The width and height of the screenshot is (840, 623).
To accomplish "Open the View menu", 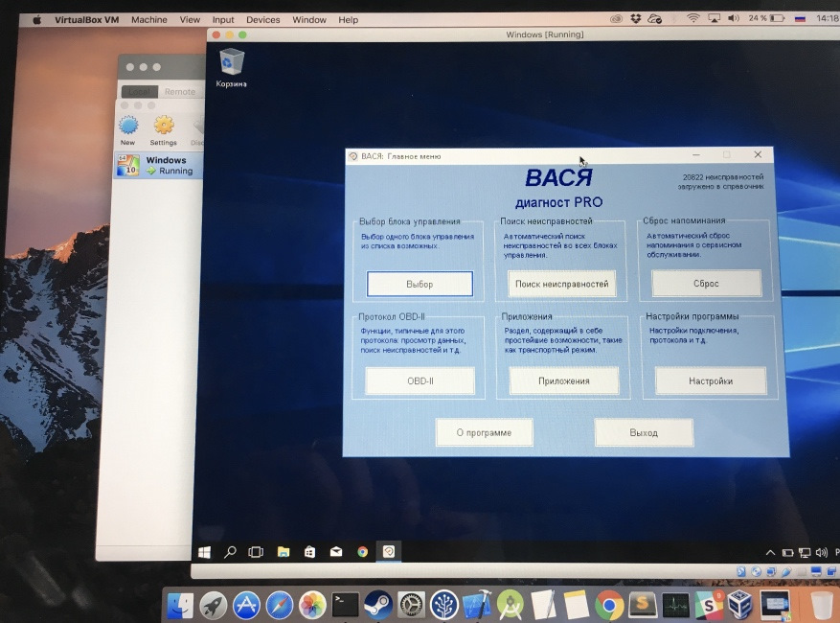I will coord(190,20).
